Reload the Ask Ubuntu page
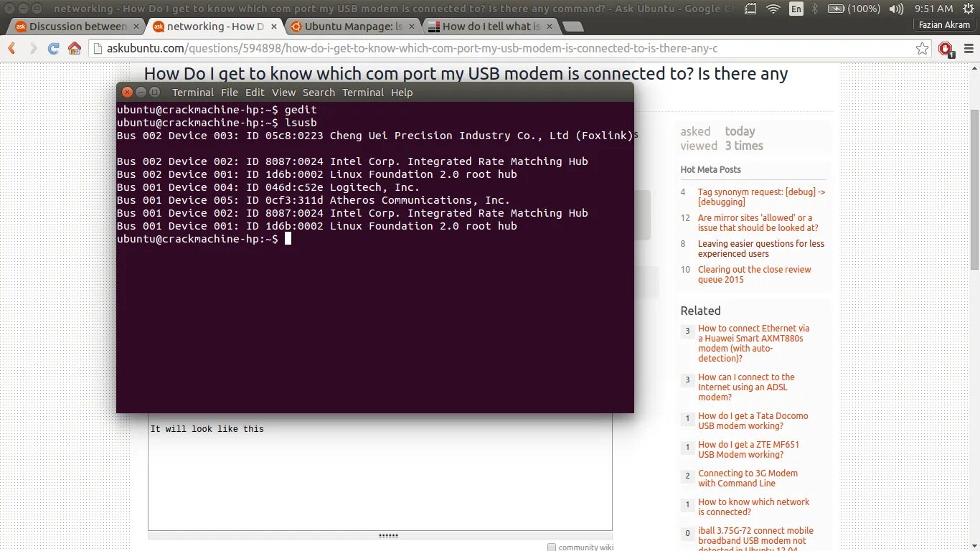This screenshot has width=980, height=551. pos(53,49)
